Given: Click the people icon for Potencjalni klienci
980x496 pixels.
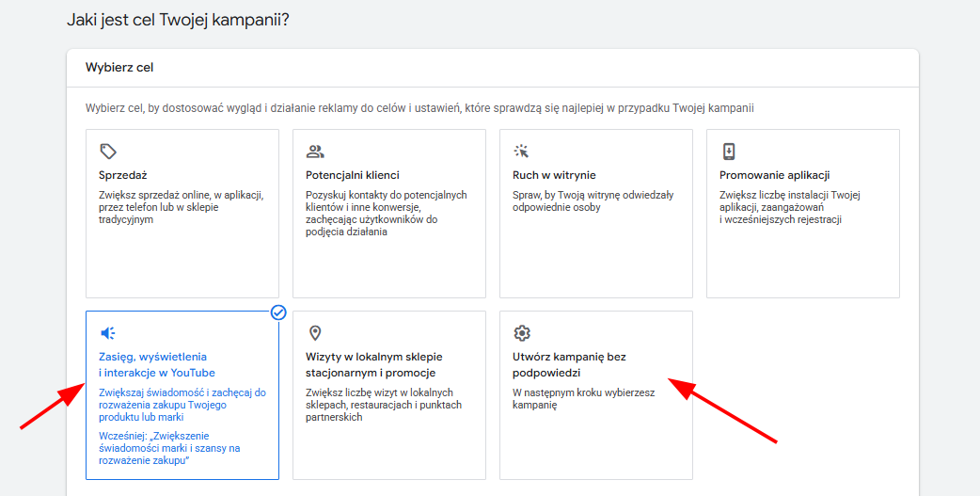Looking at the screenshot, I should point(315,152).
